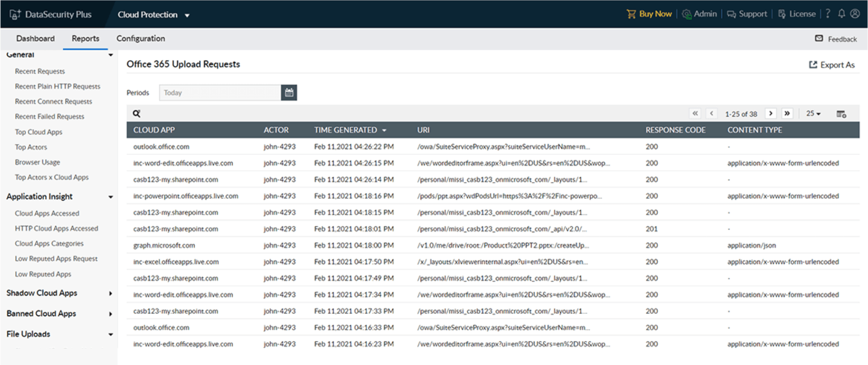The width and height of the screenshot is (868, 365).
Task: Click the calendar icon next to Periods
Action: point(289,93)
